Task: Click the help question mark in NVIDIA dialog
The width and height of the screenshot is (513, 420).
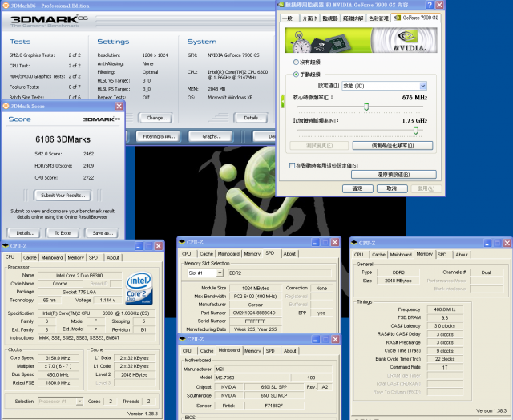Action: point(430,5)
